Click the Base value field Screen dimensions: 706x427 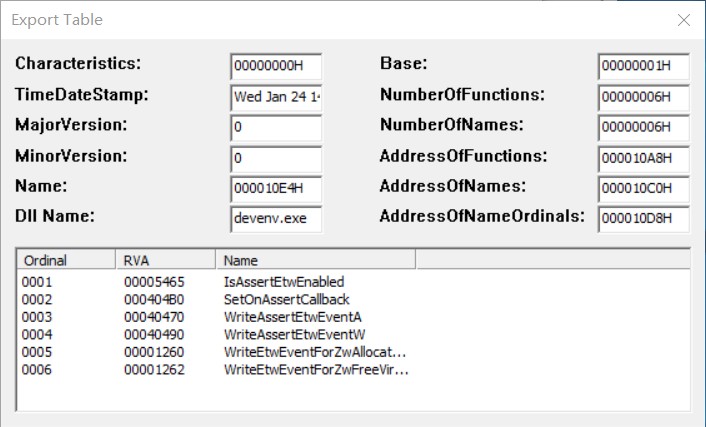643,66
